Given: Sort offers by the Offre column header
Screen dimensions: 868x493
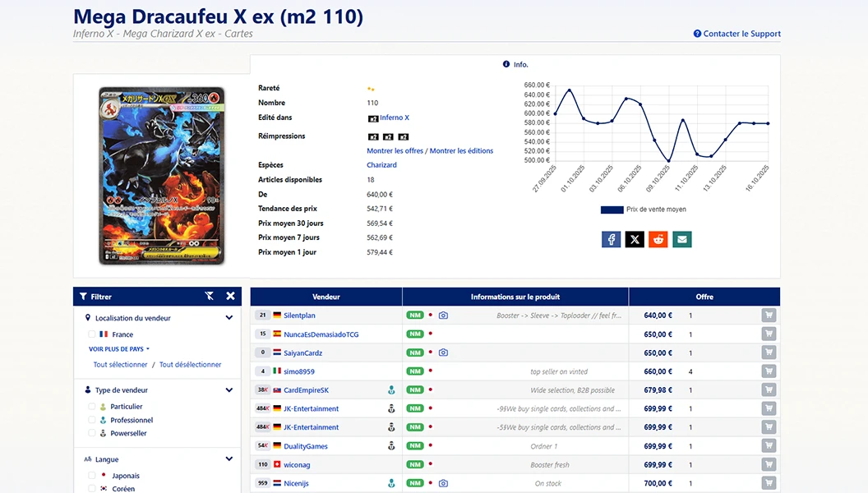Looking at the screenshot, I should tap(704, 297).
